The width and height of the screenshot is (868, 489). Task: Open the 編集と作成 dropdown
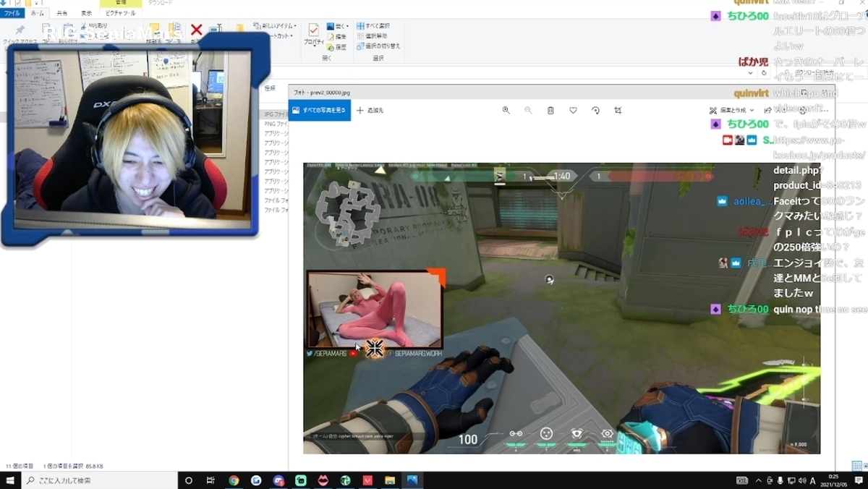pyautogui.click(x=731, y=110)
